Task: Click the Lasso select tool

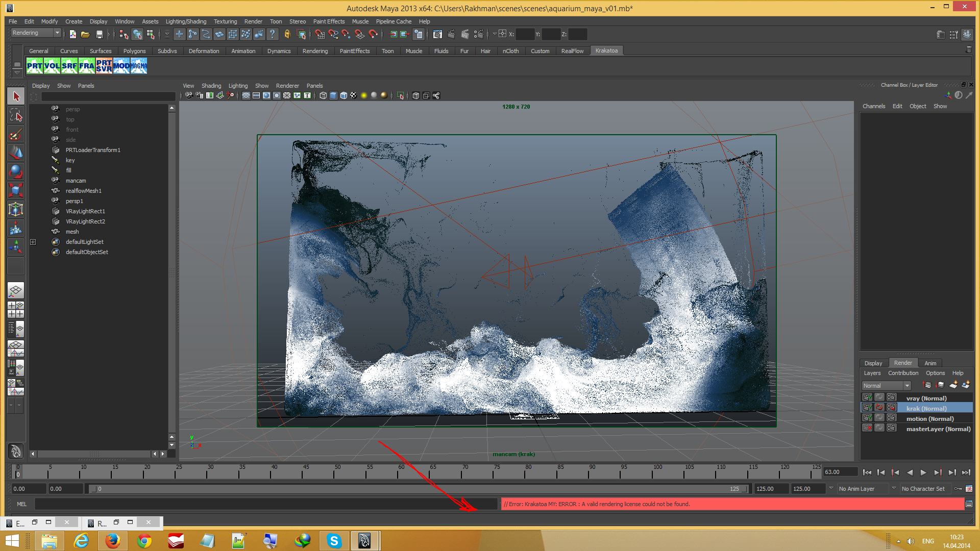Action: 15,115
